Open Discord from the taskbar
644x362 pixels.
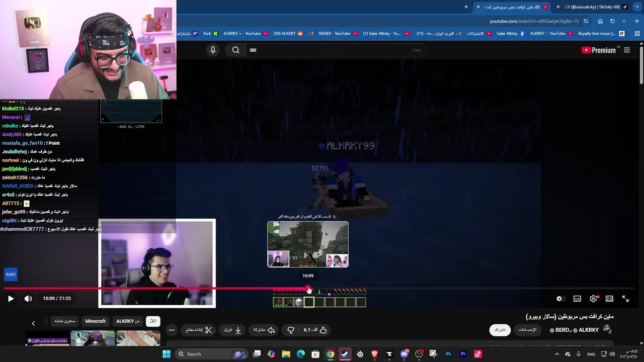tap(404, 354)
